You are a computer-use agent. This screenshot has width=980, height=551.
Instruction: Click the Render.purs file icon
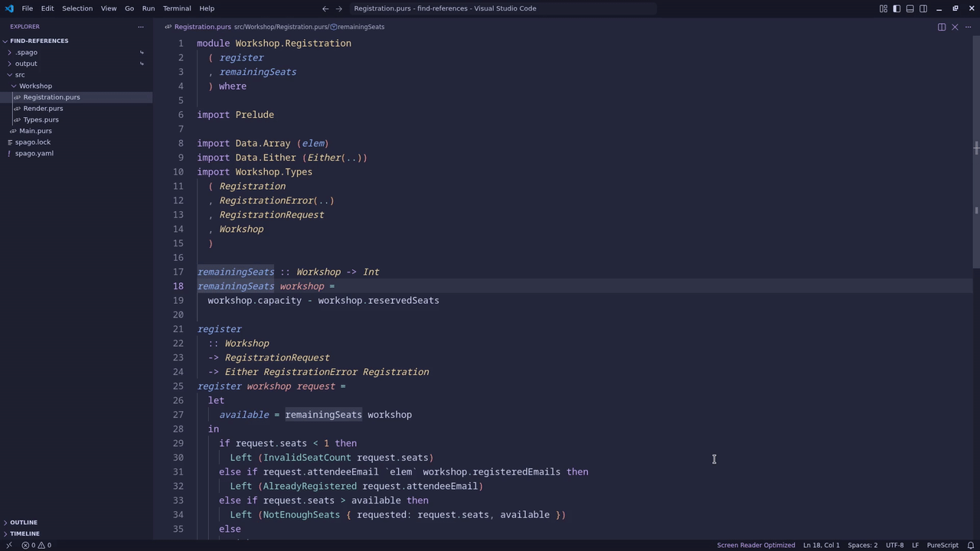[17, 109]
